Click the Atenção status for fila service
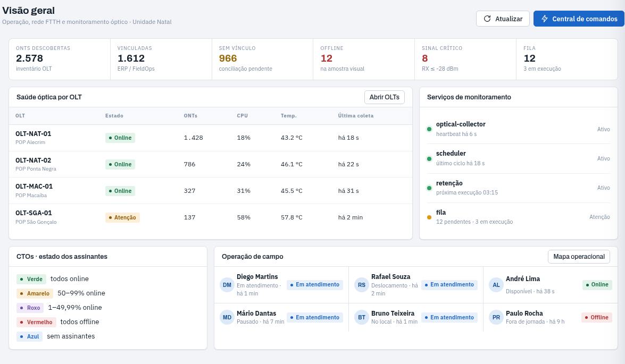625x364 pixels. pos(599,217)
